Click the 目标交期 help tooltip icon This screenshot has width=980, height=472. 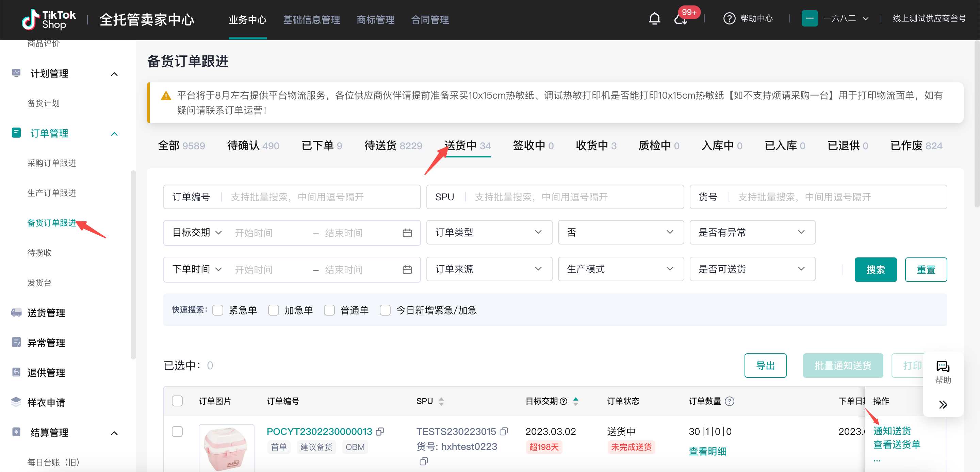tap(564, 401)
